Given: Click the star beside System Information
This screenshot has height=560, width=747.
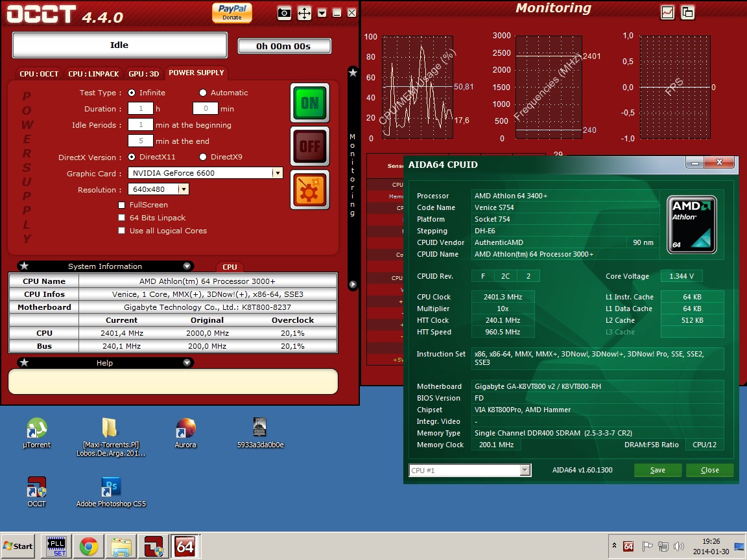Looking at the screenshot, I should 24,266.
